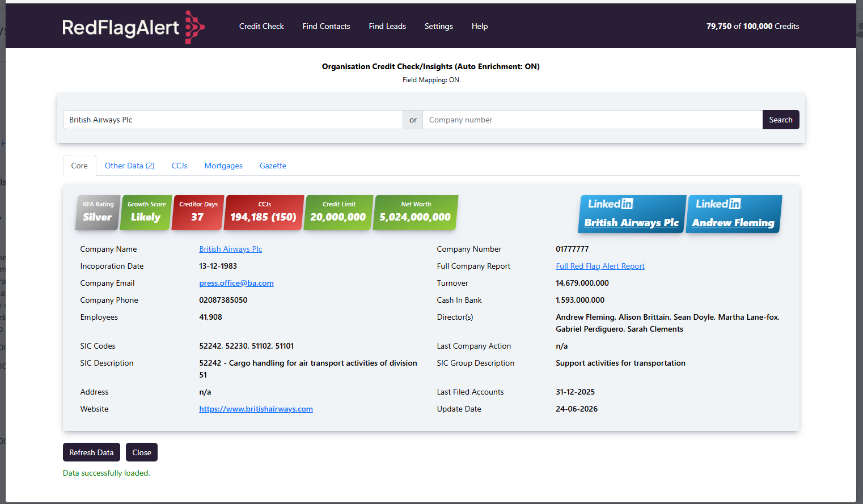Click the 79,750 of 100,000 Credits counter
863x504 pixels.
752,26
